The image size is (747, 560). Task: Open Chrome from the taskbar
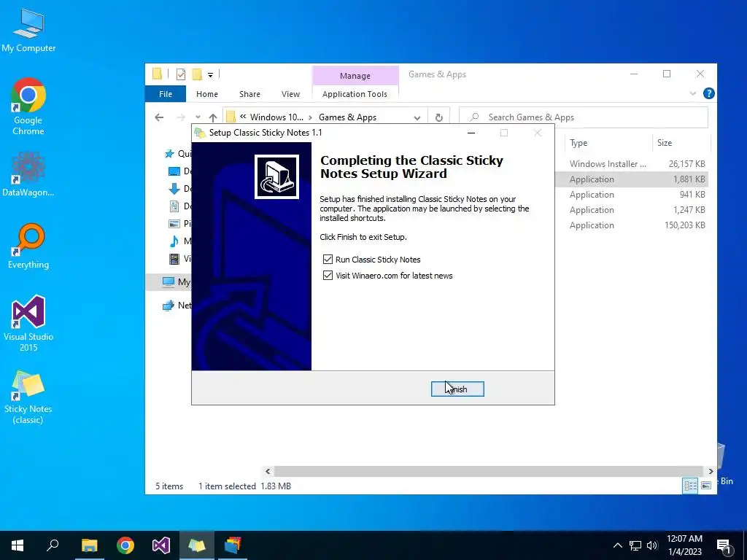click(125, 545)
